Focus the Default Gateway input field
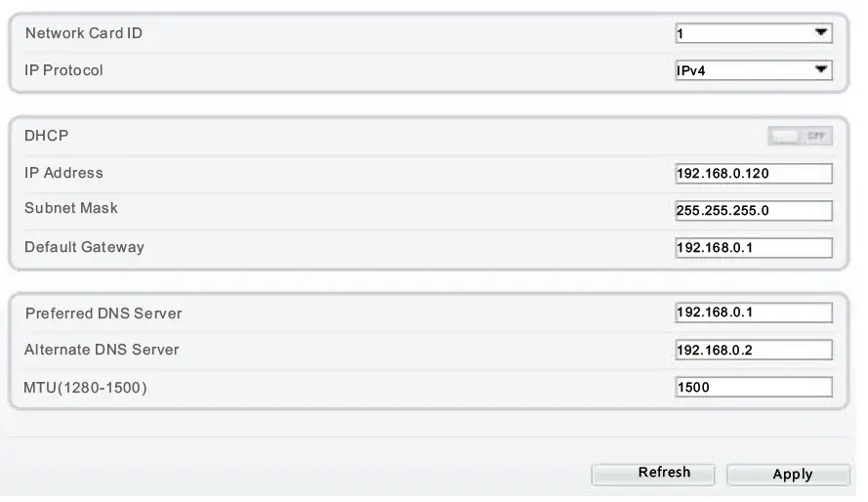Image resolution: width=868 pixels, height=502 pixels. [x=753, y=247]
